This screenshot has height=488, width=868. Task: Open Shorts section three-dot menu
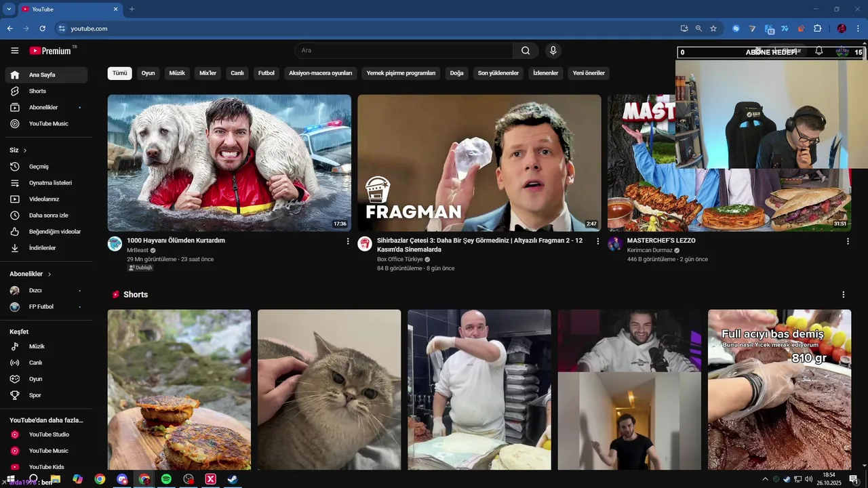tap(844, 295)
